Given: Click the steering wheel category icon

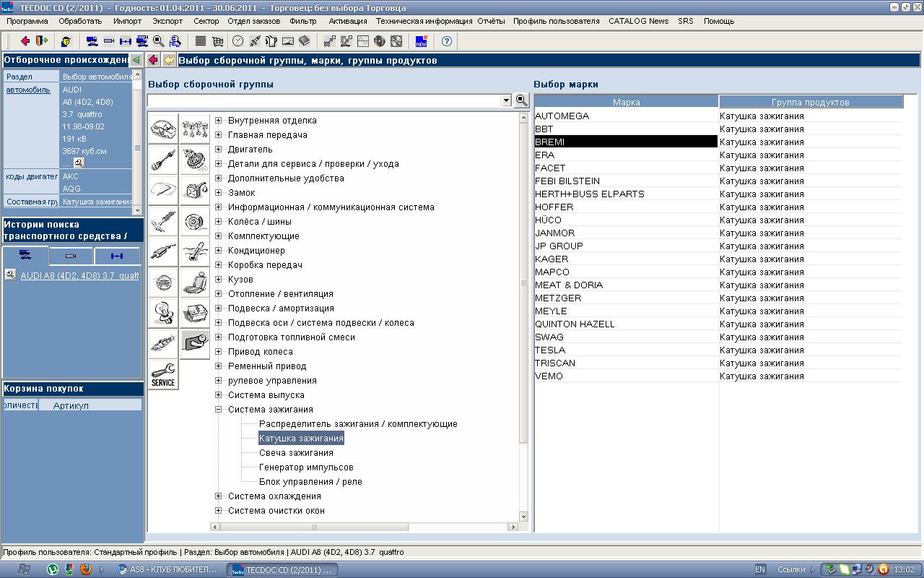Looking at the screenshot, I should 163,282.
